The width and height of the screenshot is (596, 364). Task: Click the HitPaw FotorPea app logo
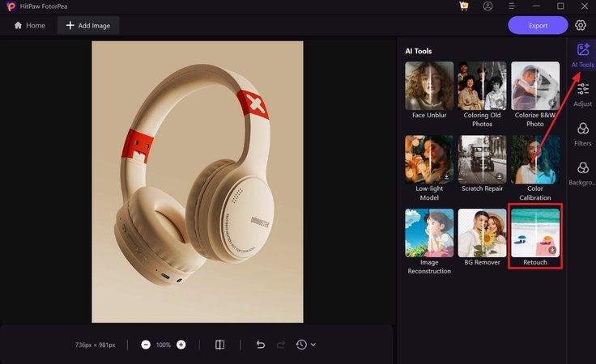(x=11, y=6)
